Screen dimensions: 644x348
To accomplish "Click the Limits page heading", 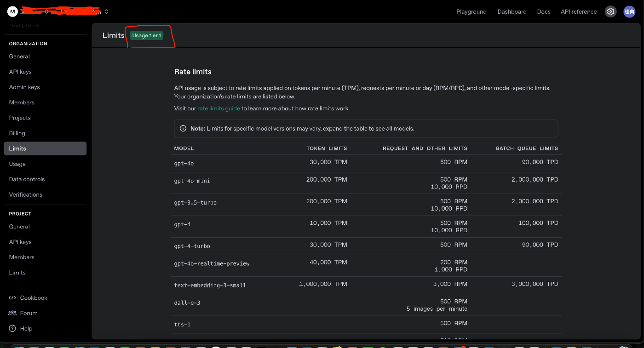I will pos(113,35).
